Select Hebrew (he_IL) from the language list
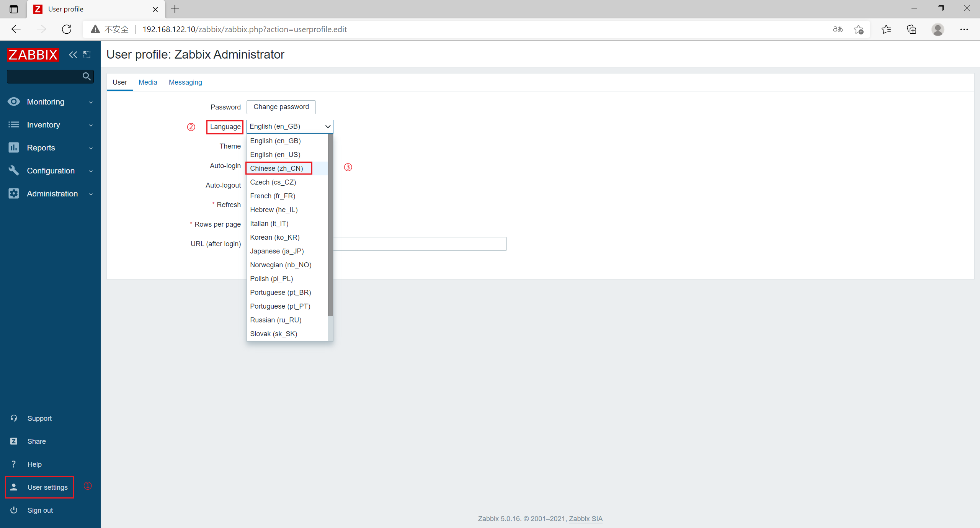Viewport: 980px width, 528px height. pyautogui.click(x=287, y=210)
